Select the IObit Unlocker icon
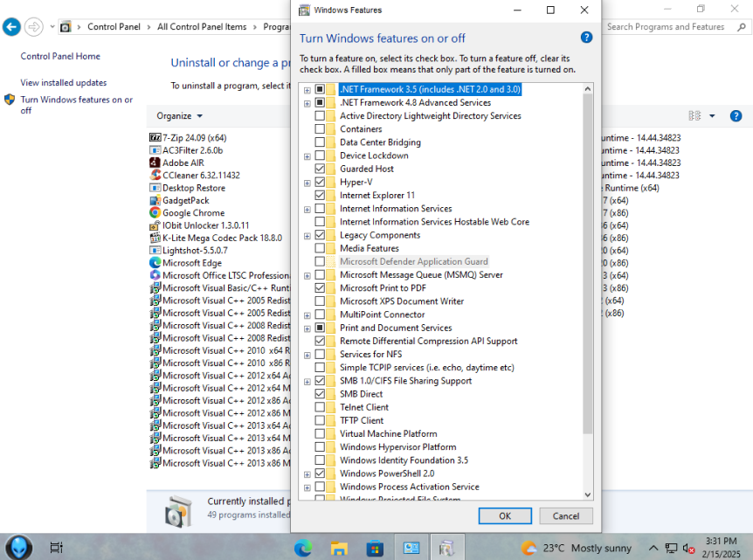The image size is (753, 560). (x=155, y=225)
